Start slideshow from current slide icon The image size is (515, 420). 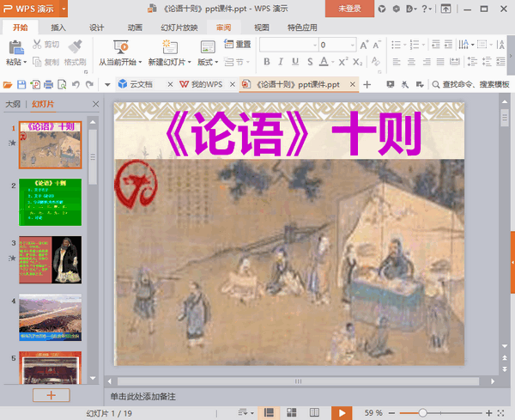pyautogui.click(x=120, y=47)
